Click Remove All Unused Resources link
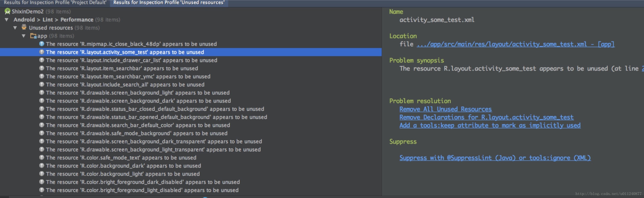644x198 pixels. pyautogui.click(x=445, y=109)
